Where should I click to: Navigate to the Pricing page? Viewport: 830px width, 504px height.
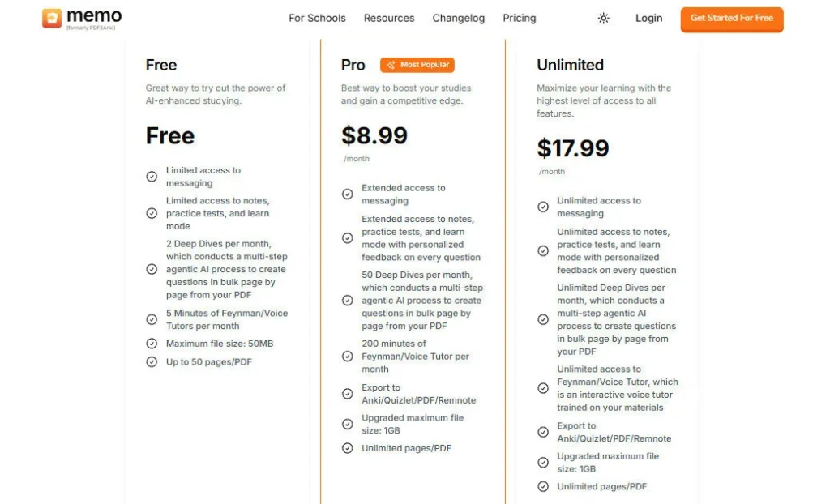point(519,19)
